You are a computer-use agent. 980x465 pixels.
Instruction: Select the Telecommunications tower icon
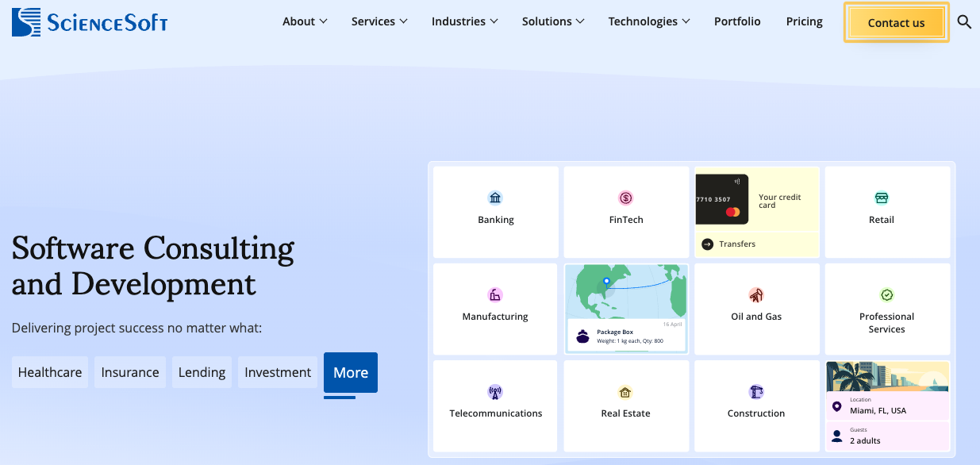(x=495, y=392)
